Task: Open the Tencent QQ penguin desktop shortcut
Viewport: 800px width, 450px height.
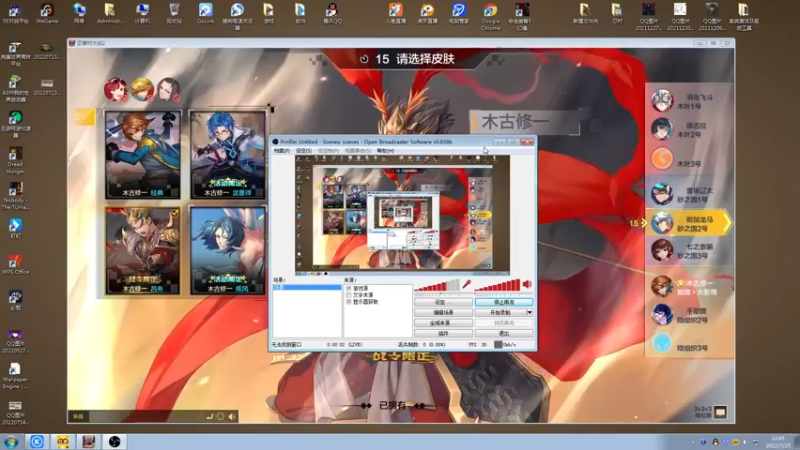Action: (332, 13)
